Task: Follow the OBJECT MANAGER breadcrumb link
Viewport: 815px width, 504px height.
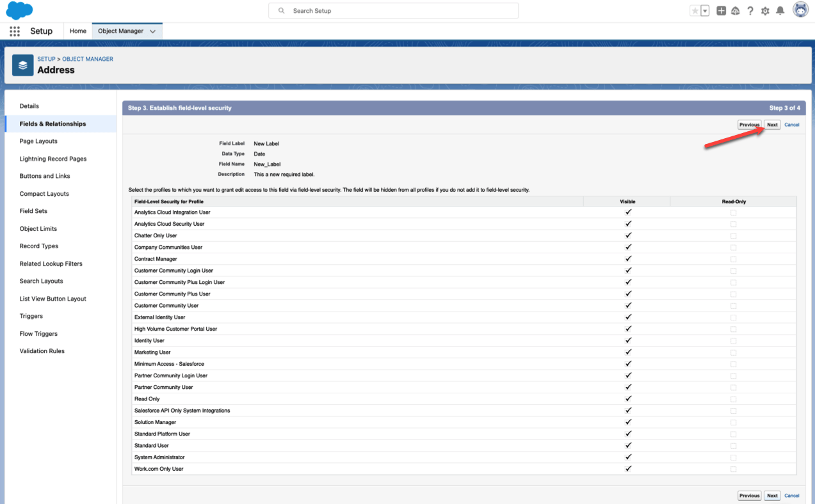Action: click(88, 59)
